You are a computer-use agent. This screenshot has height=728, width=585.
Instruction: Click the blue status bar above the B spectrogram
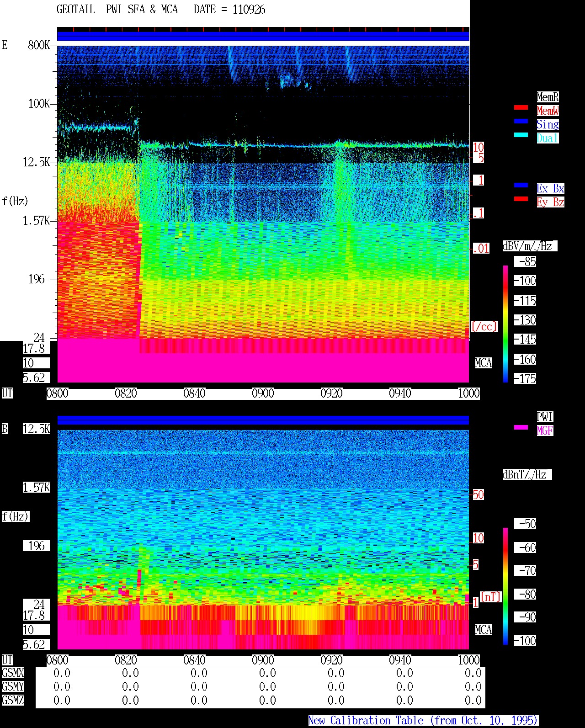tap(263, 420)
